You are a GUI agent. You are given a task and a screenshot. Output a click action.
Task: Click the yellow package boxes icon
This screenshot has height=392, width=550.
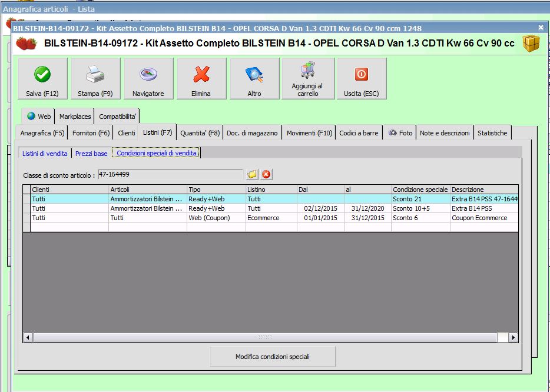tap(531, 44)
